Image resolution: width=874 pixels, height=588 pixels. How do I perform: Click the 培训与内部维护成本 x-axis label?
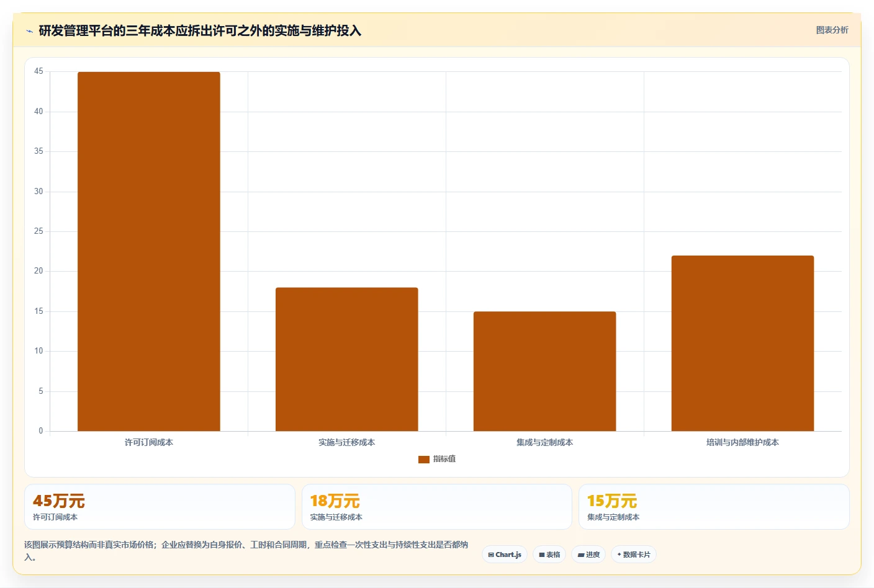(x=742, y=442)
